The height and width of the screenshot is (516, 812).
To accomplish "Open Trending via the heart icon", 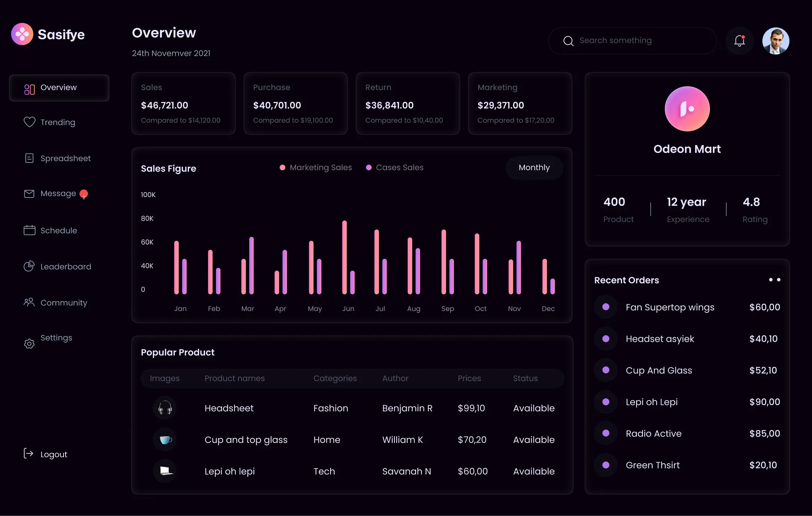I will pos(29,122).
